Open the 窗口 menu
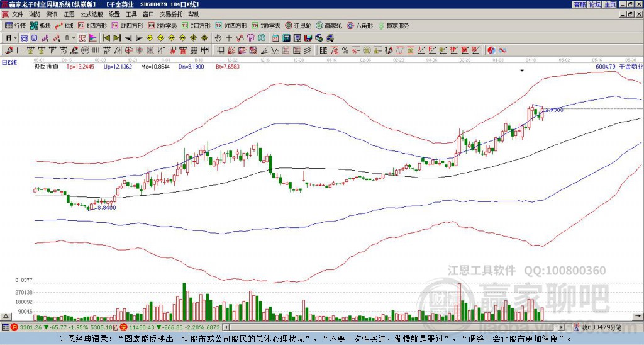644x345 pixels. tap(148, 14)
